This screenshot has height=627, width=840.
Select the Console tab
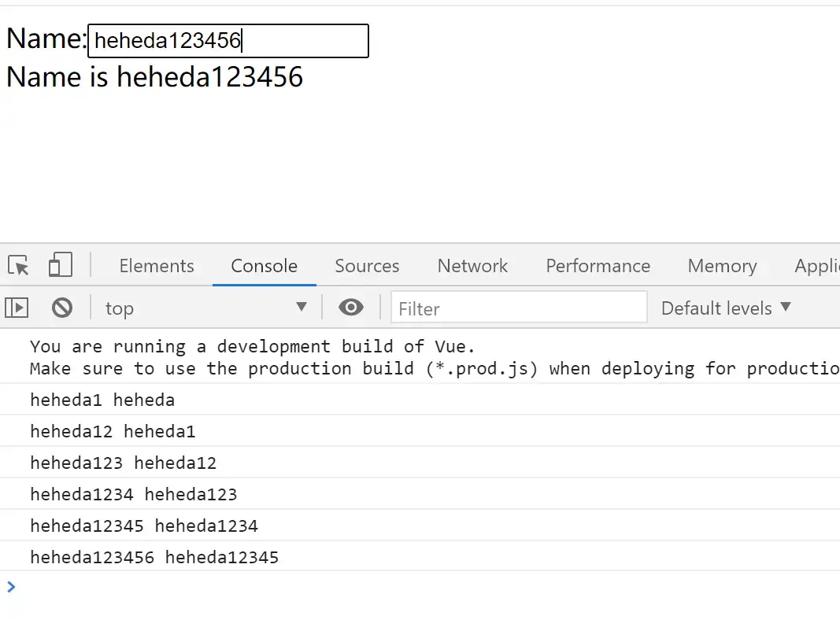tap(264, 266)
